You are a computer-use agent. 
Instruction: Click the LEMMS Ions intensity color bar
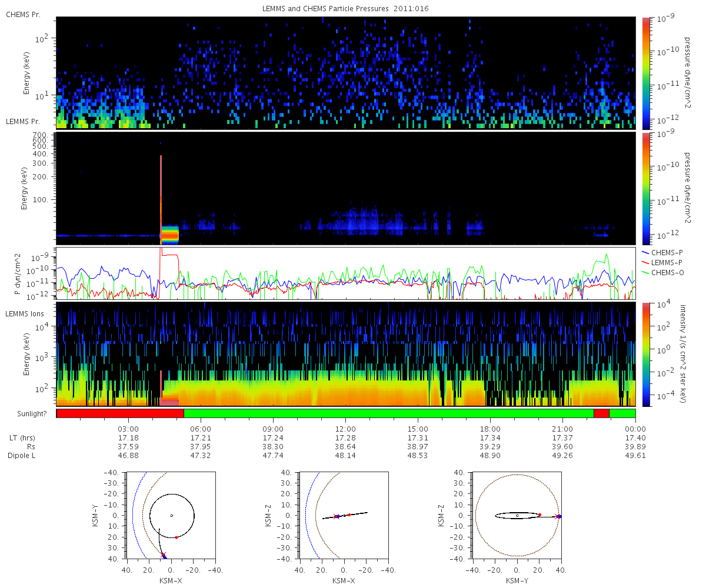(x=645, y=355)
